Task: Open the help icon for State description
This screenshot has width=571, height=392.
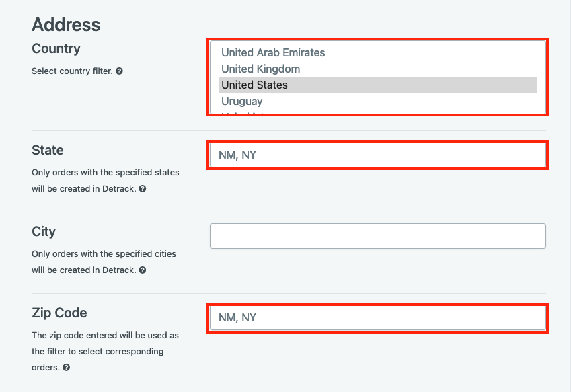Action: coord(143,188)
